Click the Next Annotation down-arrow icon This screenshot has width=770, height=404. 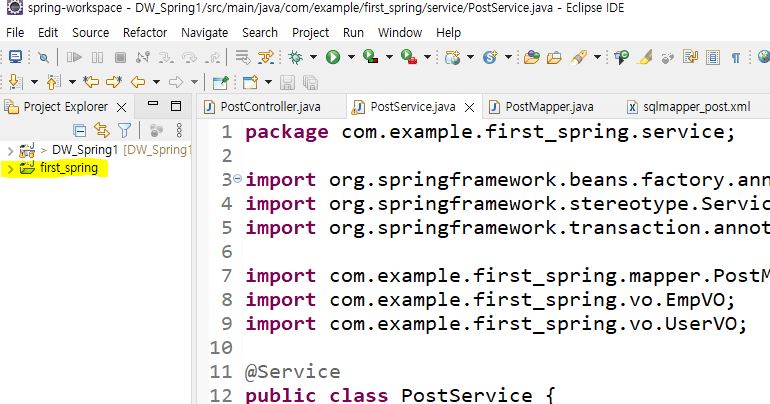click(x=15, y=82)
